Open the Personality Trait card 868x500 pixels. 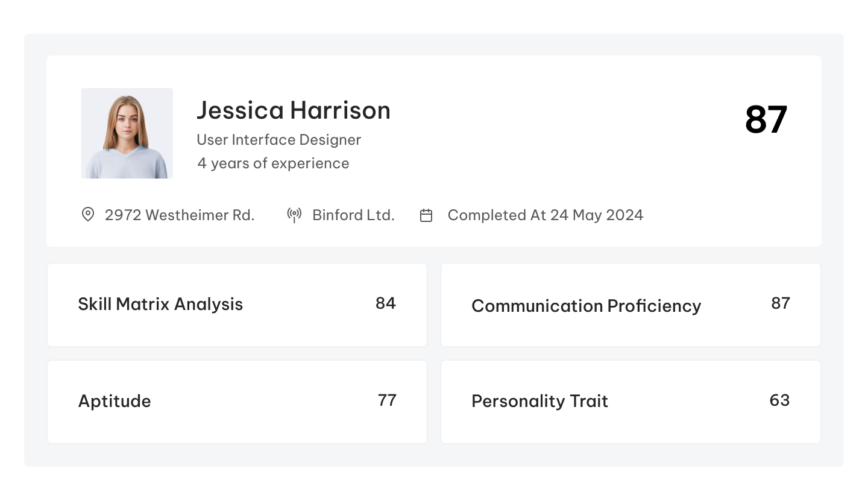(631, 402)
